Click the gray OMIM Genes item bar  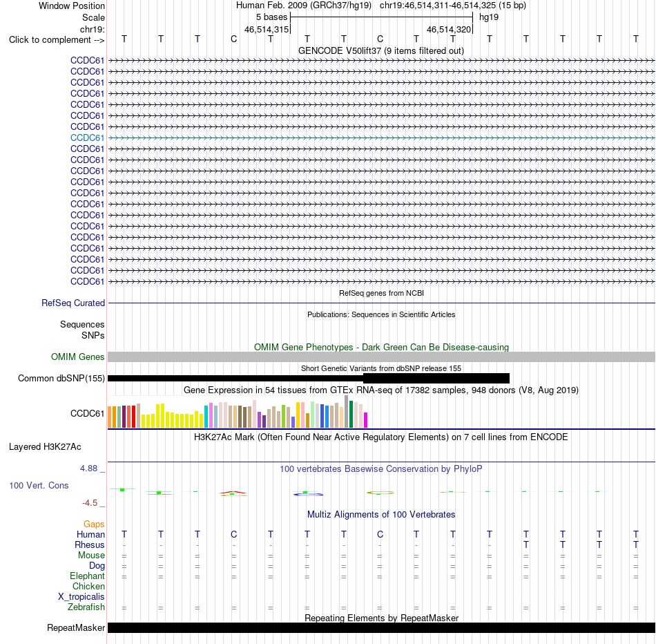point(381,357)
